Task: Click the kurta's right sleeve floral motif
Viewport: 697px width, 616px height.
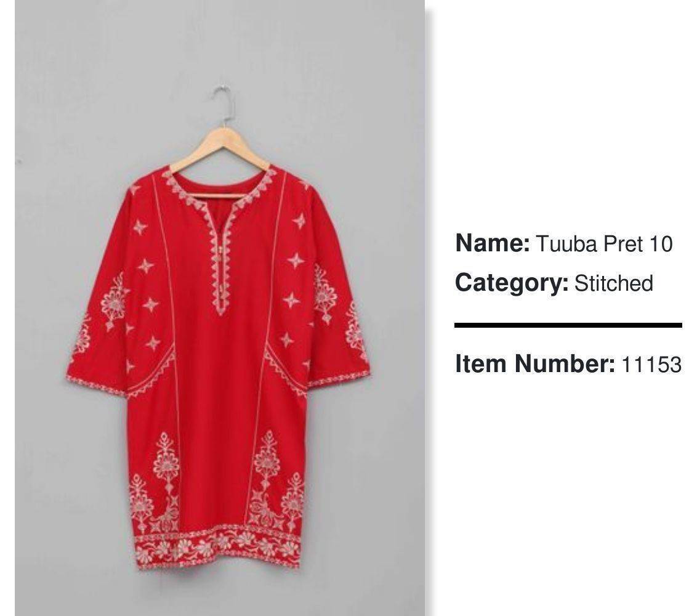Action: pos(325,294)
